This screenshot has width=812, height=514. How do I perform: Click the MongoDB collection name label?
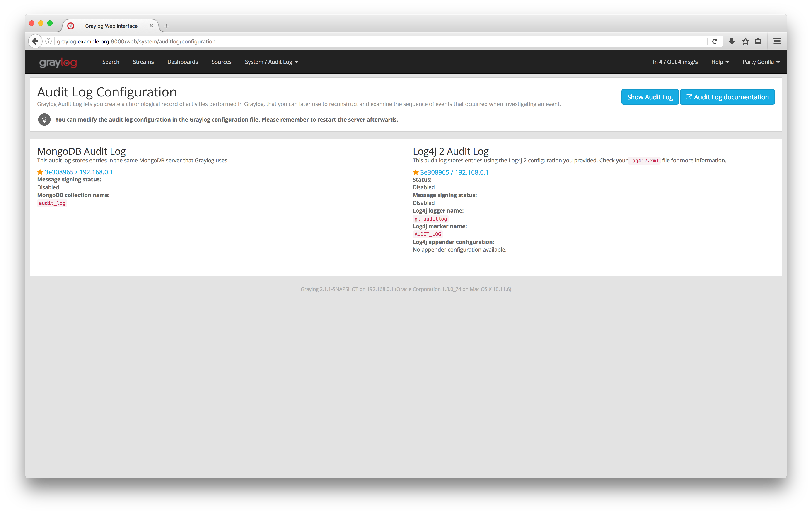[73, 195]
